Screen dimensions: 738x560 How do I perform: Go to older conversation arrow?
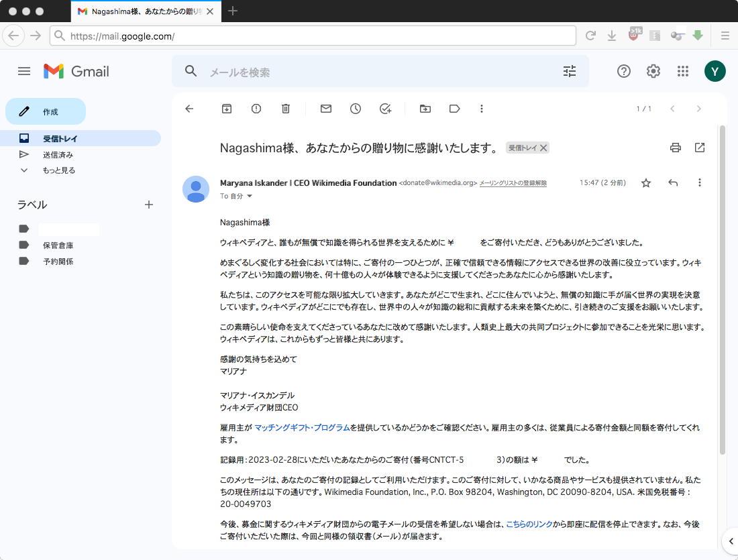[699, 109]
